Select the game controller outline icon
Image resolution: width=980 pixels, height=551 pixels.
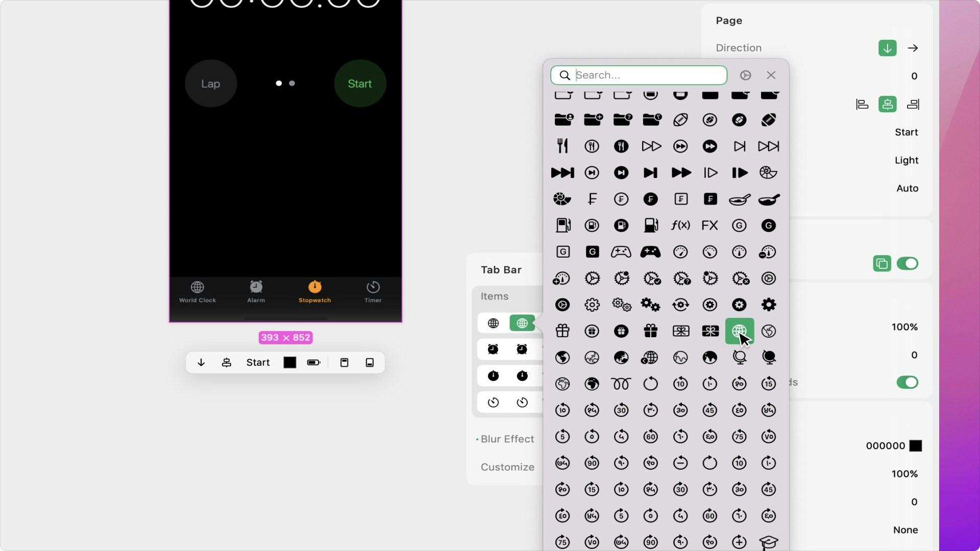pos(621,252)
